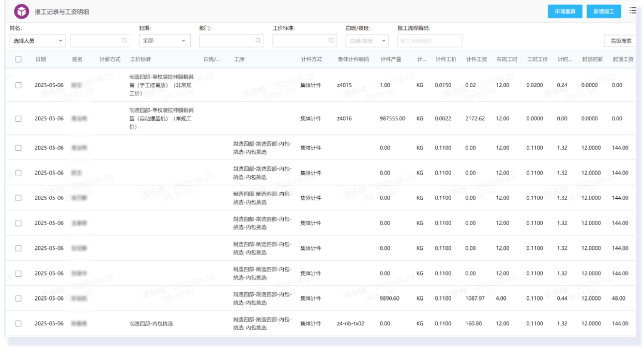Image resolution: width=644 pixels, height=347 pixels.
Task: Click the 封顶时薪 column header
Action: tap(592, 59)
